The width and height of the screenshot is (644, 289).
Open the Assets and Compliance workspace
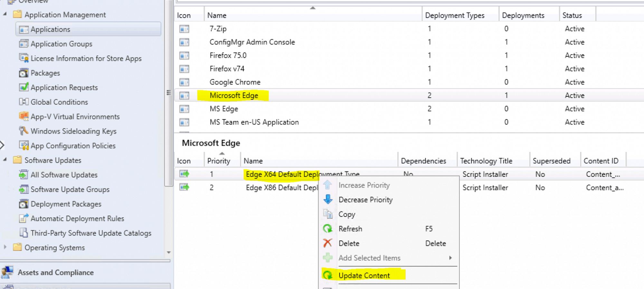tap(56, 272)
